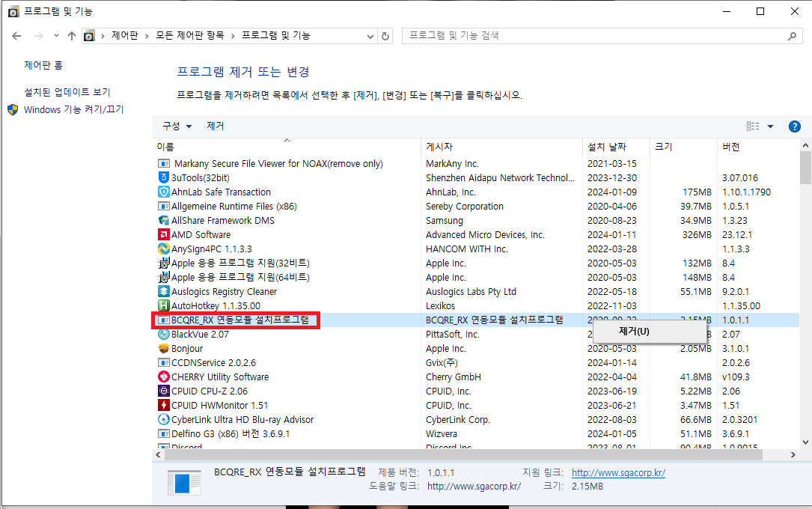Select 모든 제어판 항목 in the breadcrumb
The height and width of the screenshot is (509, 812).
click(x=190, y=35)
